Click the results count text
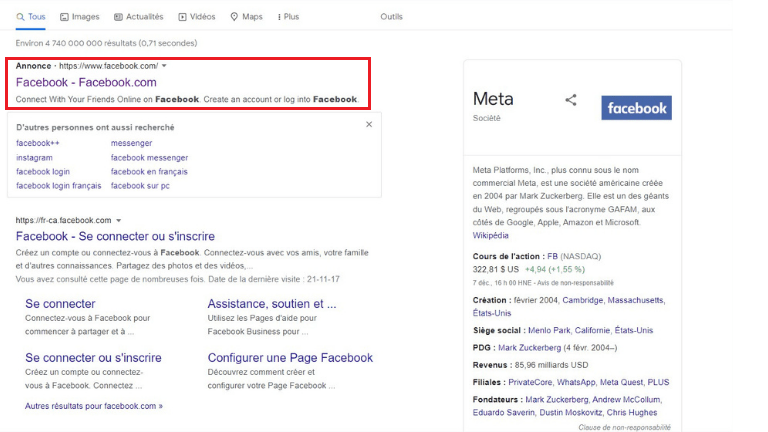Viewport: 768px width, 432px height. pyautogui.click(x=106, y=43)
